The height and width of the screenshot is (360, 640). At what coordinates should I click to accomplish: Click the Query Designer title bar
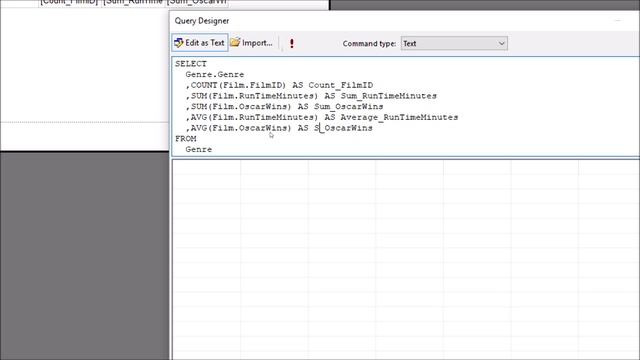tap(404, 20)
